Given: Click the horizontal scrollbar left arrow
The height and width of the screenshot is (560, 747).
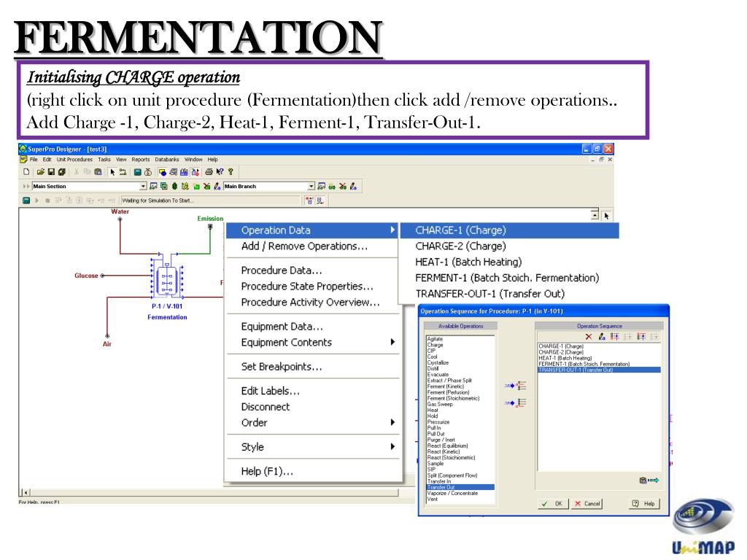Looking at the screenshot, I should click(x=26, y=493).
